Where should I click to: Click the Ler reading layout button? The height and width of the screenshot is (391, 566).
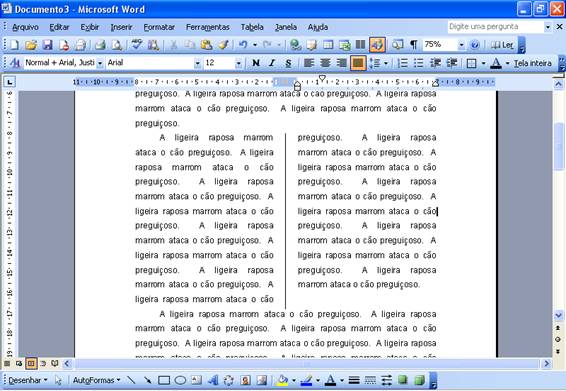(502, 45)
